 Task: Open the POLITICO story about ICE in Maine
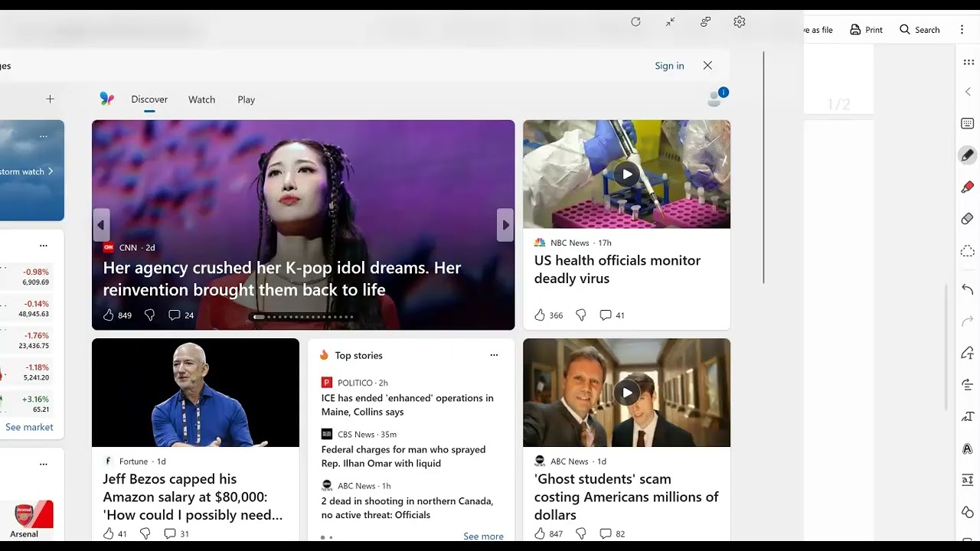click(407, 405)
